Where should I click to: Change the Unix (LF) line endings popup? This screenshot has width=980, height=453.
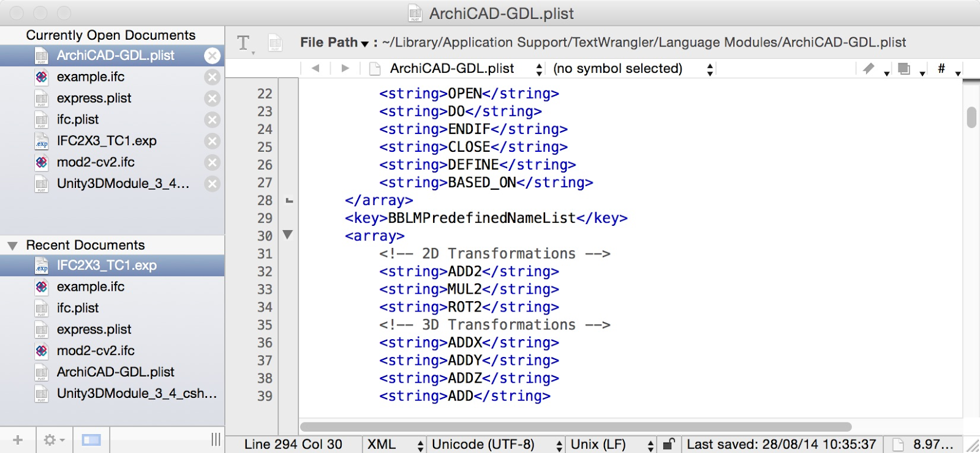611,444
